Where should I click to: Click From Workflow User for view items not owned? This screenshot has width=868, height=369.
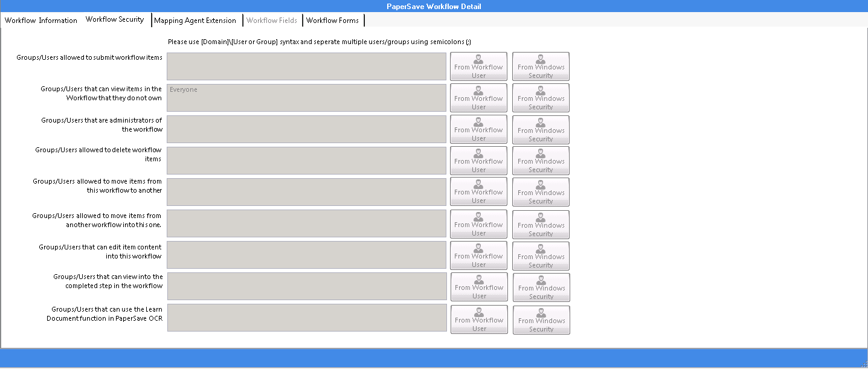click(478, 98)
